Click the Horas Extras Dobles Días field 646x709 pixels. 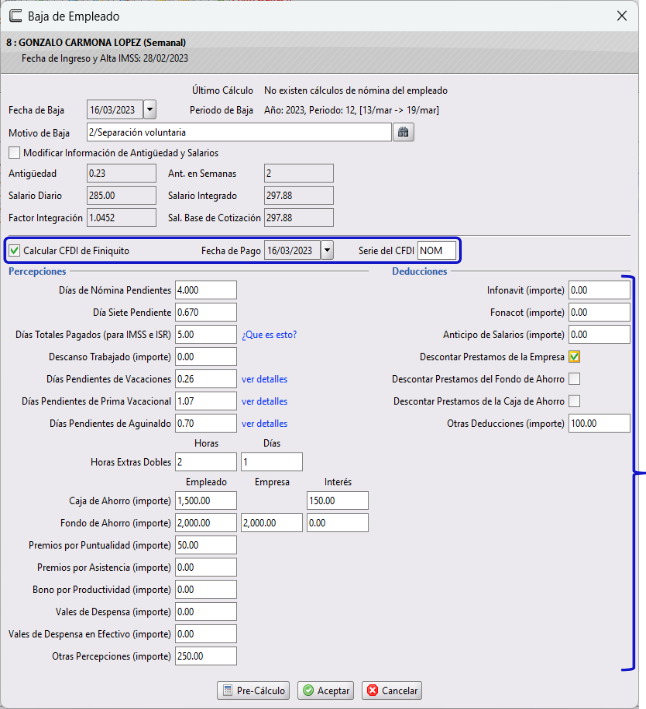[x=272, y=462]
